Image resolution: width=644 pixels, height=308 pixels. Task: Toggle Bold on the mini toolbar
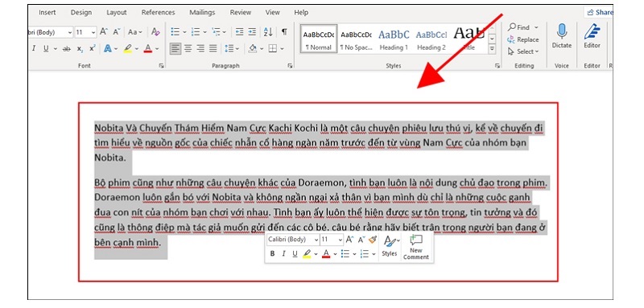coord(272,254)
